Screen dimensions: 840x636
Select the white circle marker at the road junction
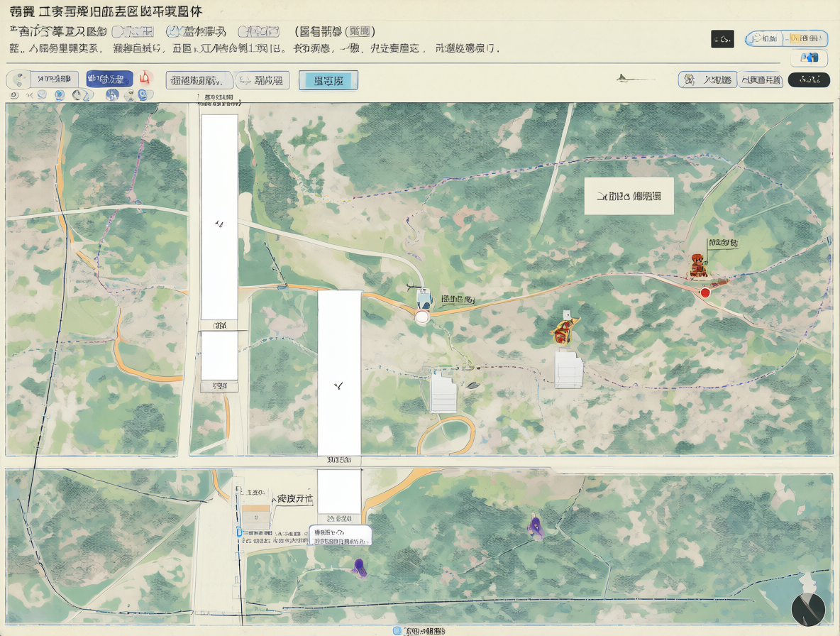click(422, 317)
